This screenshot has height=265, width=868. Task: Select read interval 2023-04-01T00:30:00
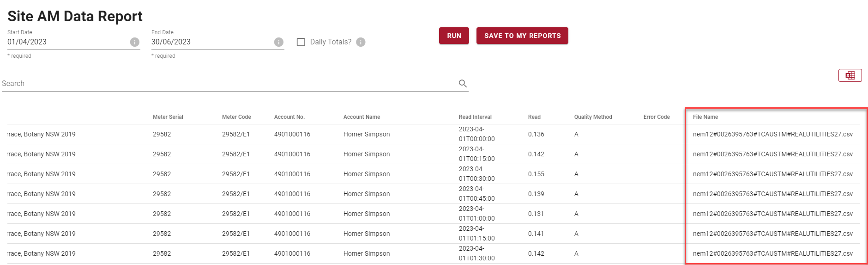(477, 174)
